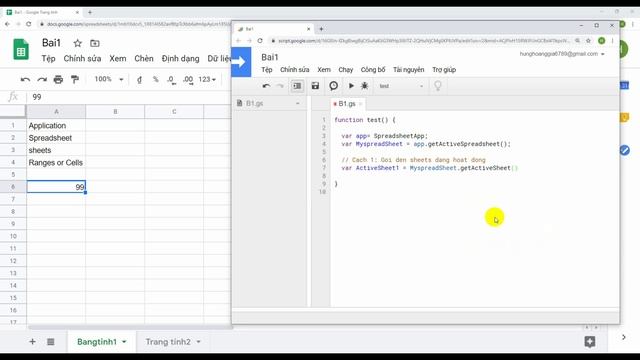Open the Chèn menu in Sheets
This screenshot has height=360, width=640.
[144, 58]
